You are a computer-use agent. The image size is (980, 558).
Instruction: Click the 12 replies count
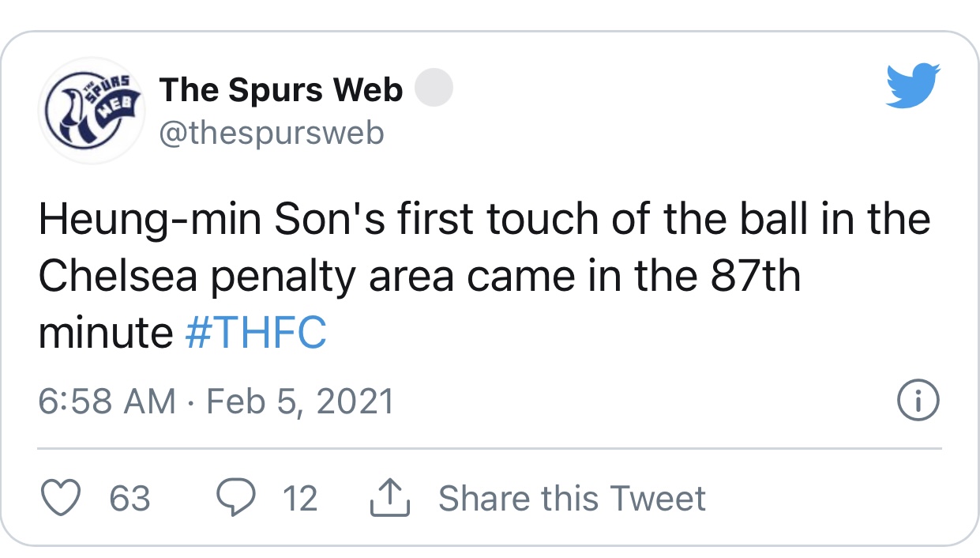coord(300,499)
